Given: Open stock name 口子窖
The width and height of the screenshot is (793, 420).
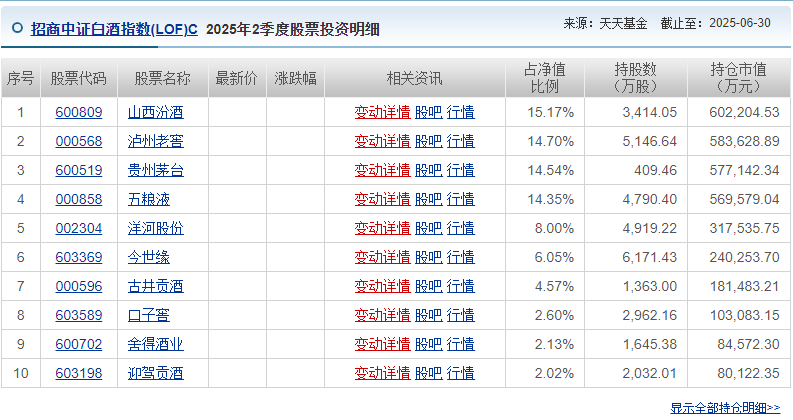Looking at the screenshot, I should (149, 315).
